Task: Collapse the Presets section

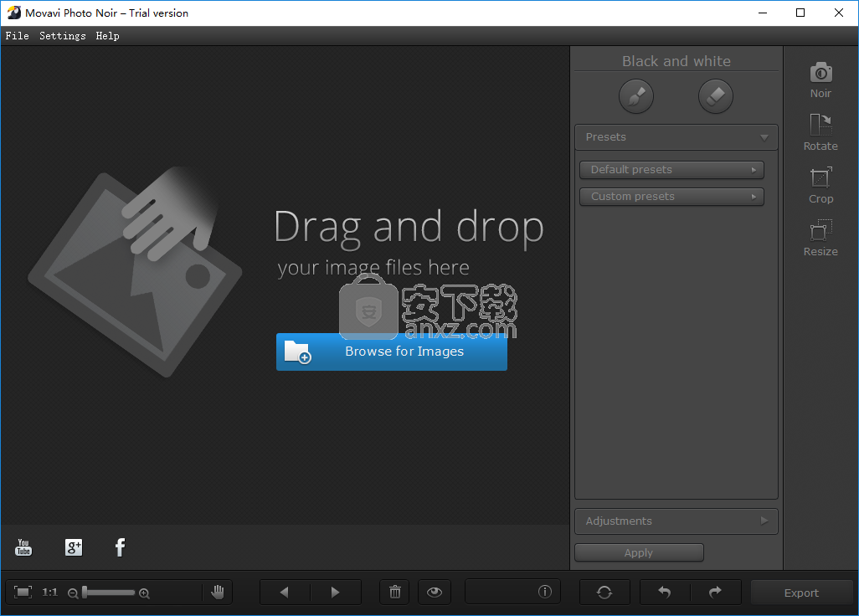Action: pyautogui.click(x=676, y=137)
